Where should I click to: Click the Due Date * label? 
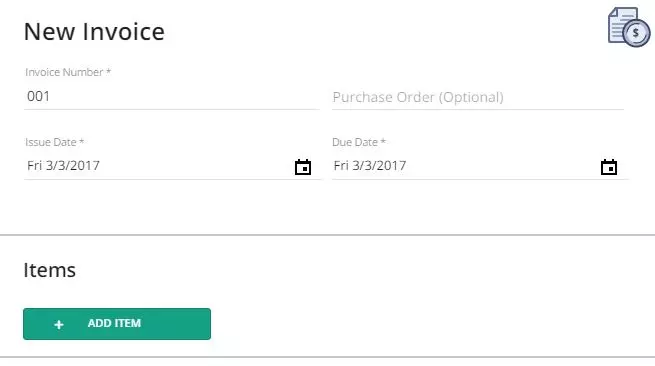coord(359,142)
